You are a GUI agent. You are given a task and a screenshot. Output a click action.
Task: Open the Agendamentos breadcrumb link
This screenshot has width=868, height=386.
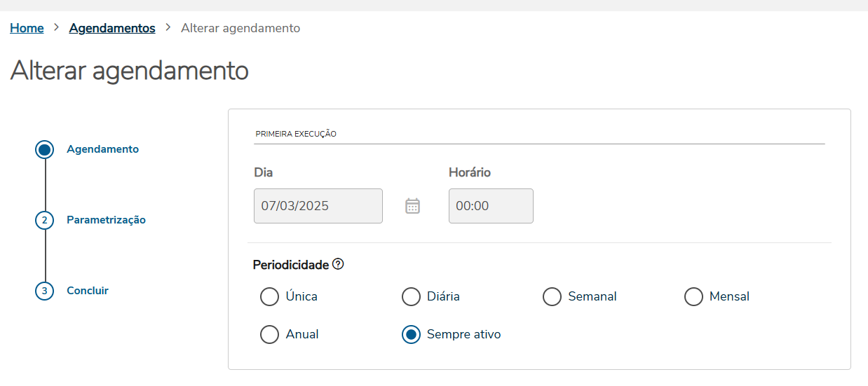pyautogui.click(x=112, y=28)
